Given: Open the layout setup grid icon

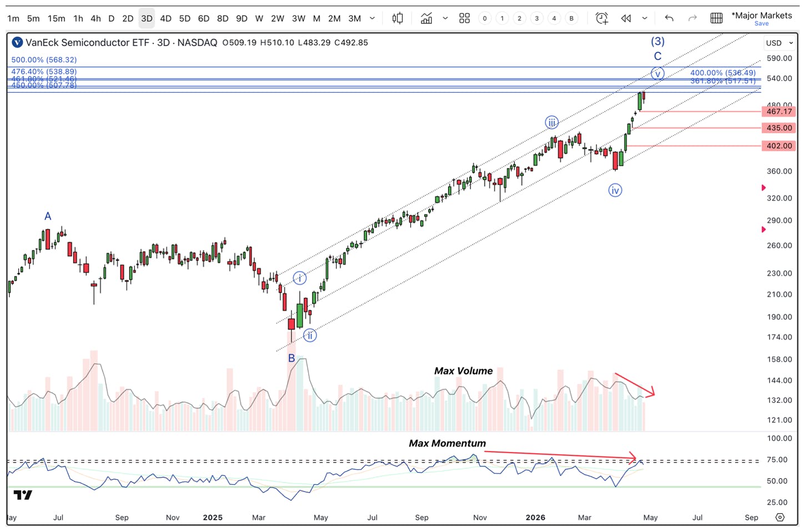Looking at the screenshot, I should [x=464, y=18].
